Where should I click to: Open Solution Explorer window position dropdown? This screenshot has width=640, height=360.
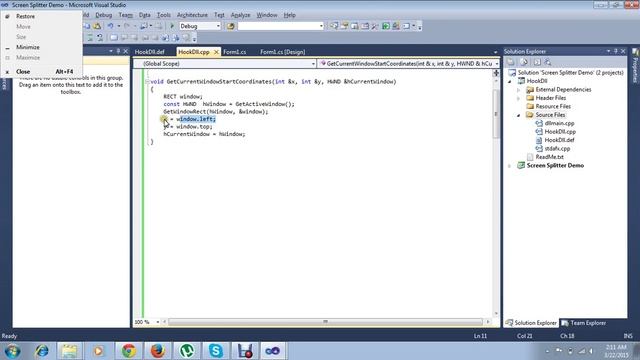point(608,51)
